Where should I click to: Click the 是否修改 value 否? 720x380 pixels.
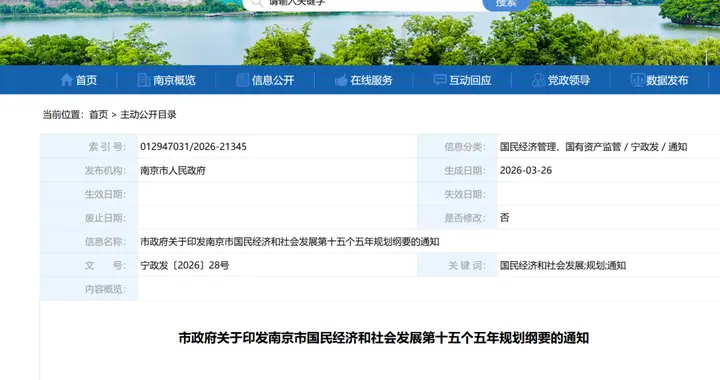pos(504,218)
